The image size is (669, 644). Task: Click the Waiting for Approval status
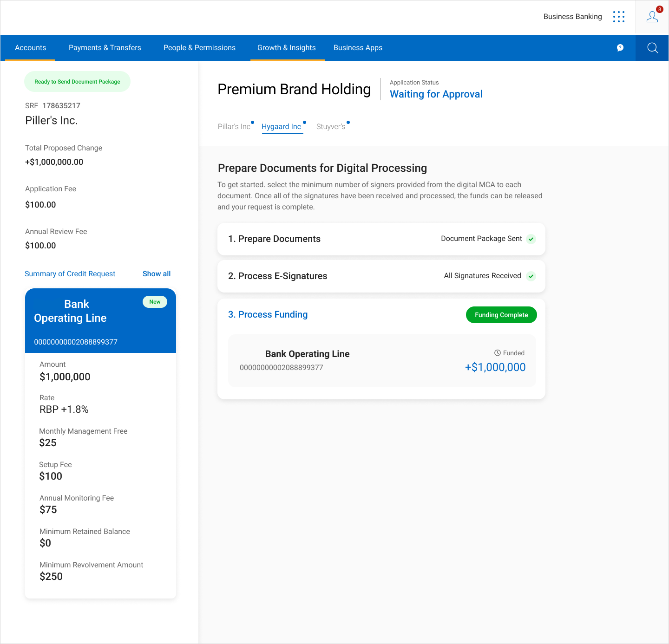[x=436, y=94]
